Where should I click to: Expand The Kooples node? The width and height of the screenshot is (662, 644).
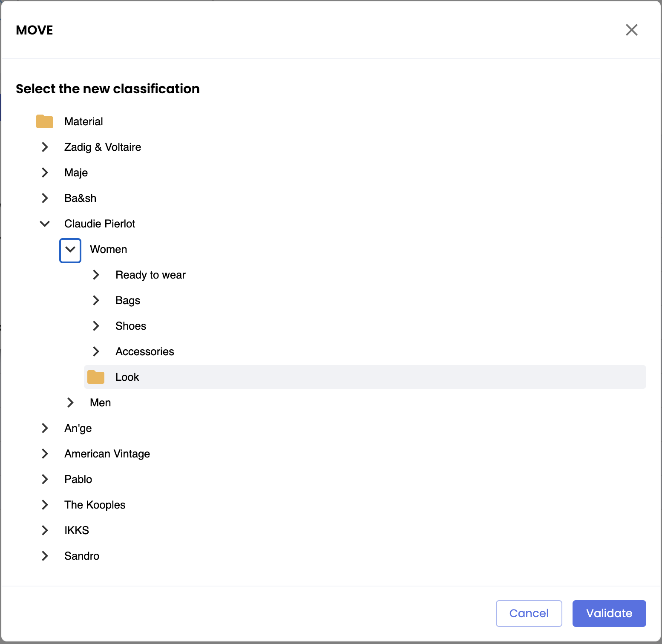tap(45, 505)
